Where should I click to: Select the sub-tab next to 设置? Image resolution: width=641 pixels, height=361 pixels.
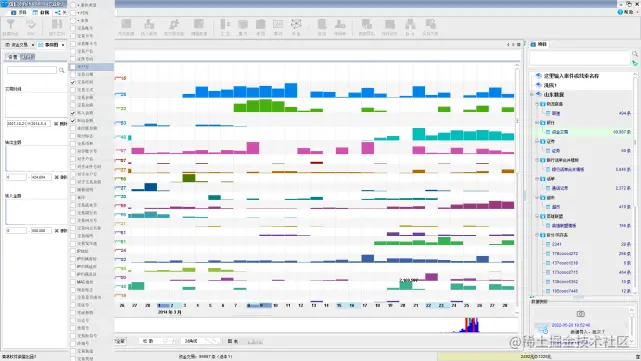[x=28, y=57]
